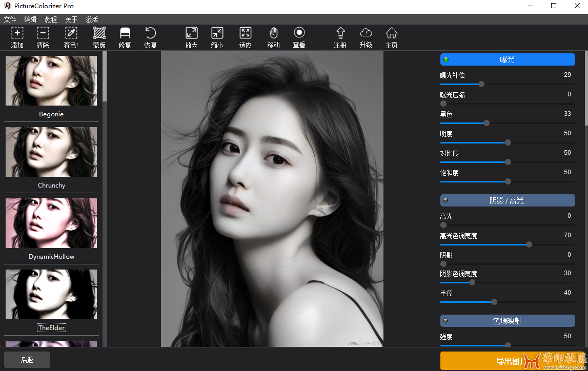The height and width of the screenshot is (371, 588).
Task: Open the 激活 menu
Action: (x=92, y=19)
